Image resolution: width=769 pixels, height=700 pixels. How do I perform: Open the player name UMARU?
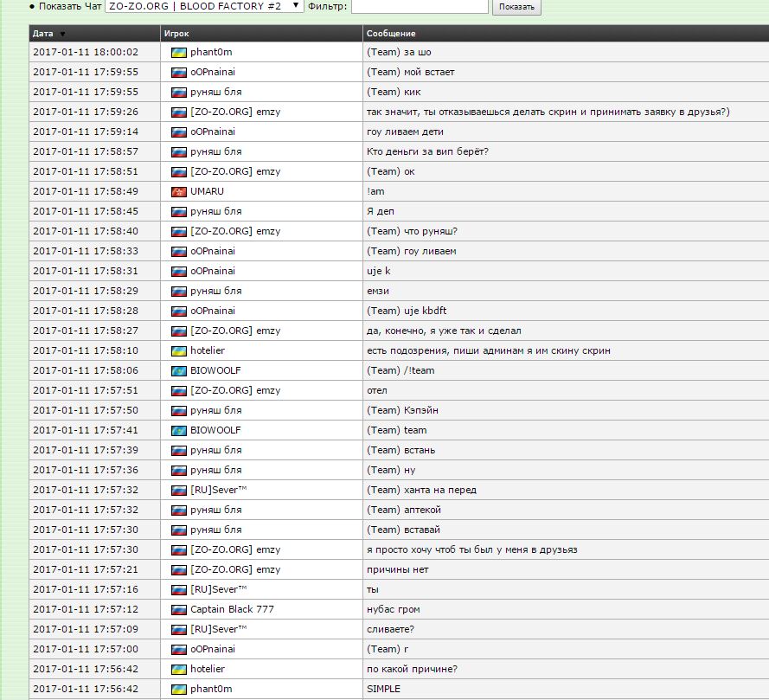tap(208, 191)
